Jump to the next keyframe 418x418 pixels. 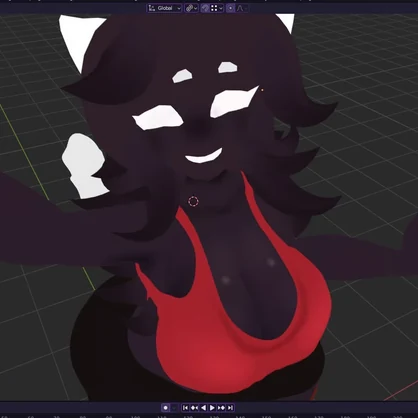(221, 408)
